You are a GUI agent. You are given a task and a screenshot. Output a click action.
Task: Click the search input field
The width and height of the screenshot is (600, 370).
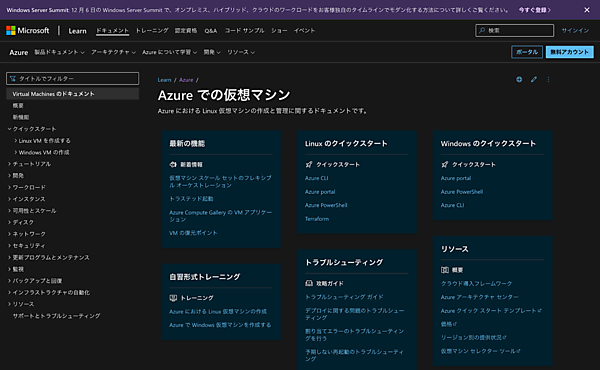[x=514, y=30]
